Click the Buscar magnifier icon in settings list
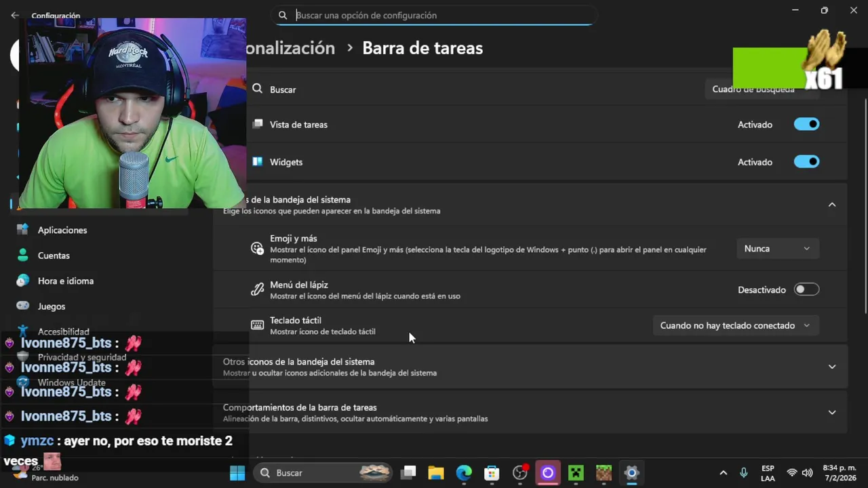Viewport: 868px width, 488px height. click(x=257, y=89)
